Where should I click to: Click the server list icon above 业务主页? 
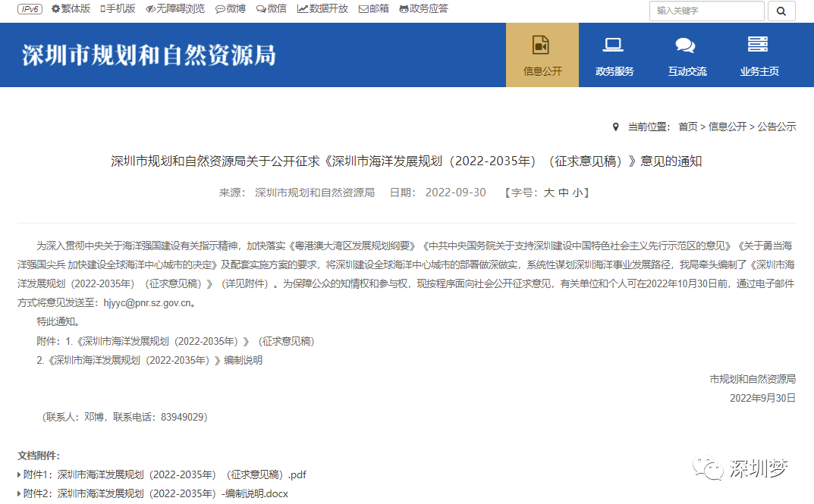pyautogui.click(x=757, y=45)
